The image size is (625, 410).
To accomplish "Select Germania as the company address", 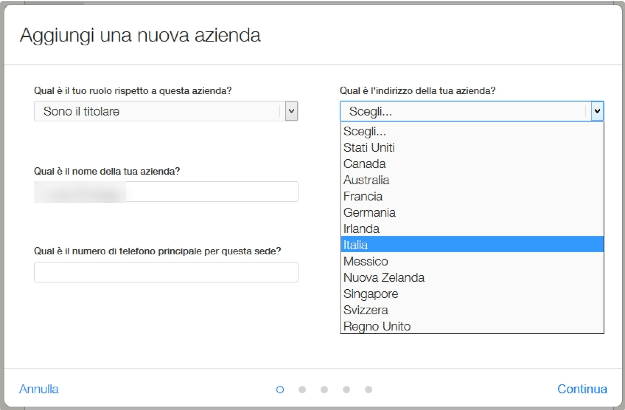I will (x=369, y=213).
